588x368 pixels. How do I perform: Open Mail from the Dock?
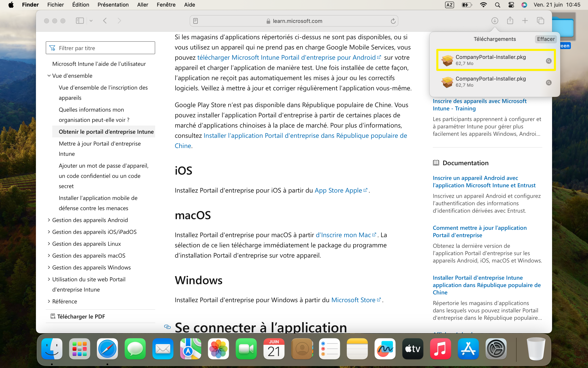[163, 349]
